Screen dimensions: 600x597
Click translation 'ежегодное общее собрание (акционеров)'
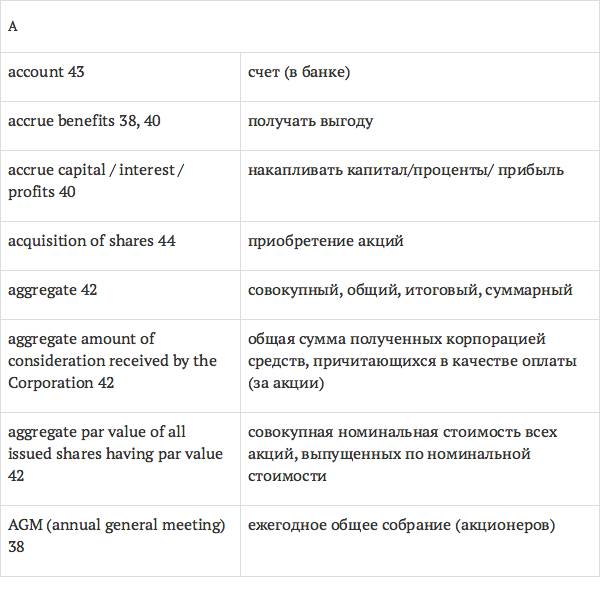[x=401, y=525]
